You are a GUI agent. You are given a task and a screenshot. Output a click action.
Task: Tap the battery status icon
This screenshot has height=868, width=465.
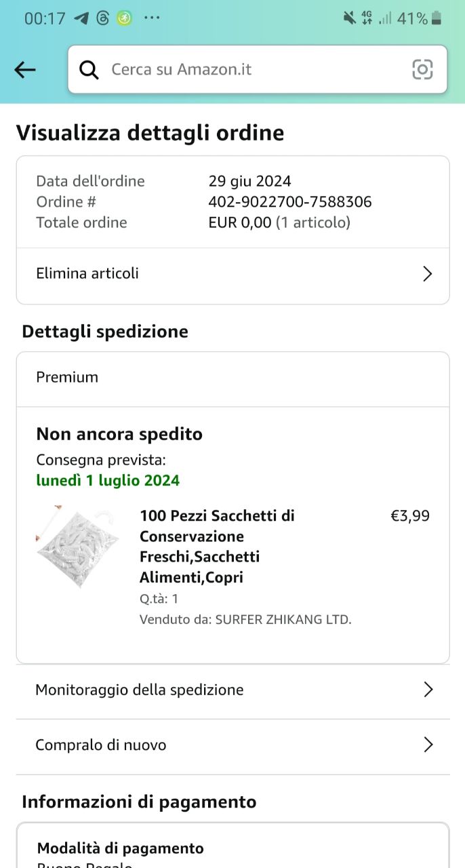437,18
